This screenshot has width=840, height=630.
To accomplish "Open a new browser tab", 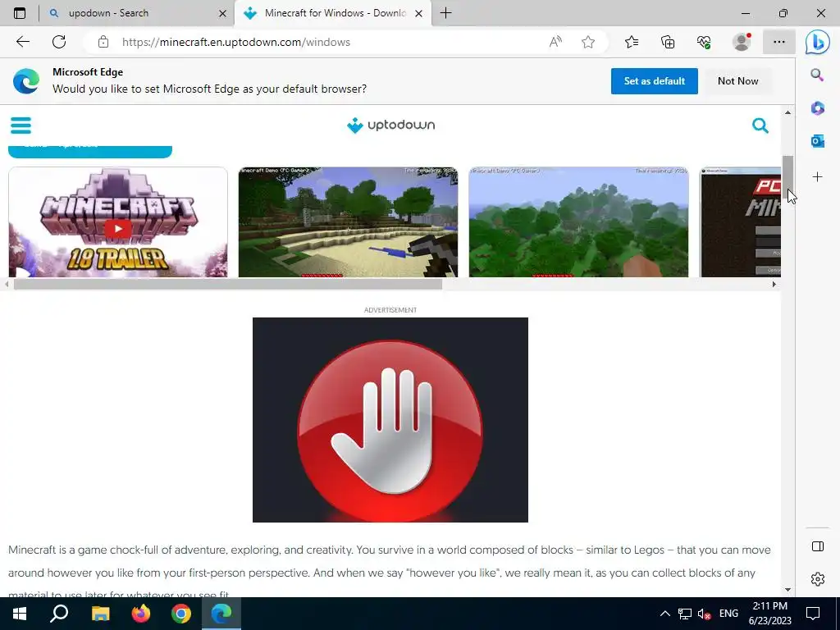I will 445,13.
